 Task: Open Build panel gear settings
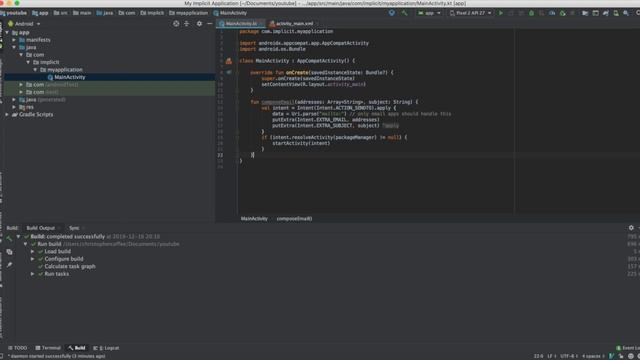tap(631, 228)
